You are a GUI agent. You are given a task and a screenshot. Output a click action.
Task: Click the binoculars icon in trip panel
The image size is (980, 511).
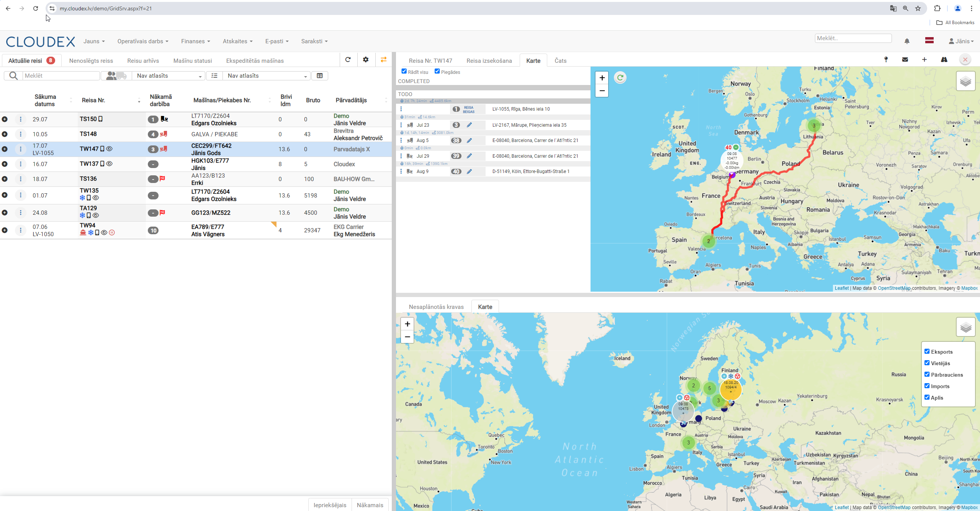[944, 60]
